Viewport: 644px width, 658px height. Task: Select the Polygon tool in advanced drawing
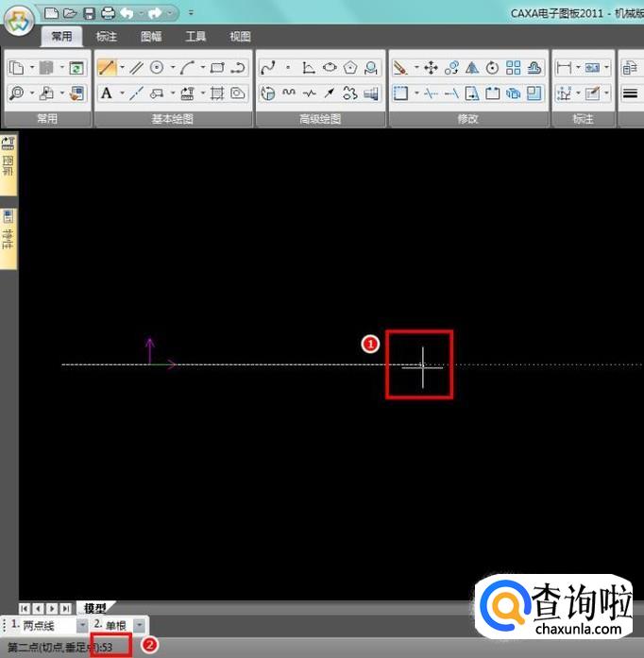350,68
